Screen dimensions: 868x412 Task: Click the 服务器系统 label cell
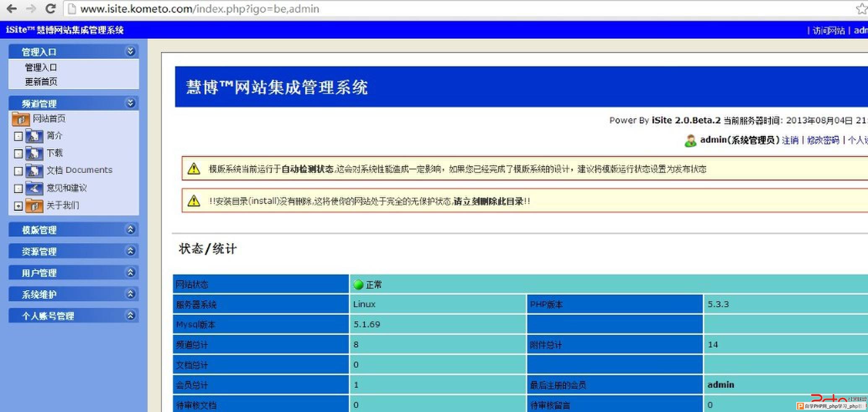point(260,304)
